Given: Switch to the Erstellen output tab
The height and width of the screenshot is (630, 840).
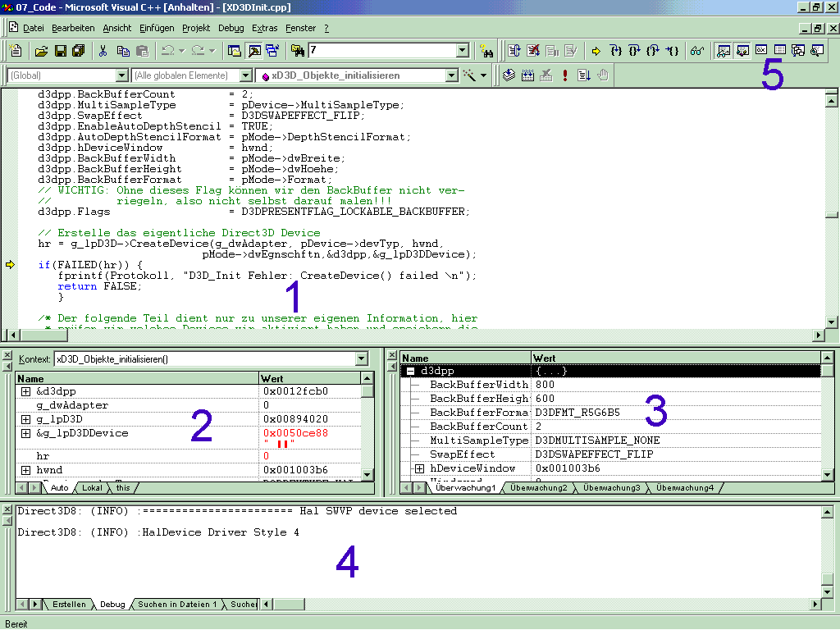Looking at the screenshot, I should [x=69, y=605].
